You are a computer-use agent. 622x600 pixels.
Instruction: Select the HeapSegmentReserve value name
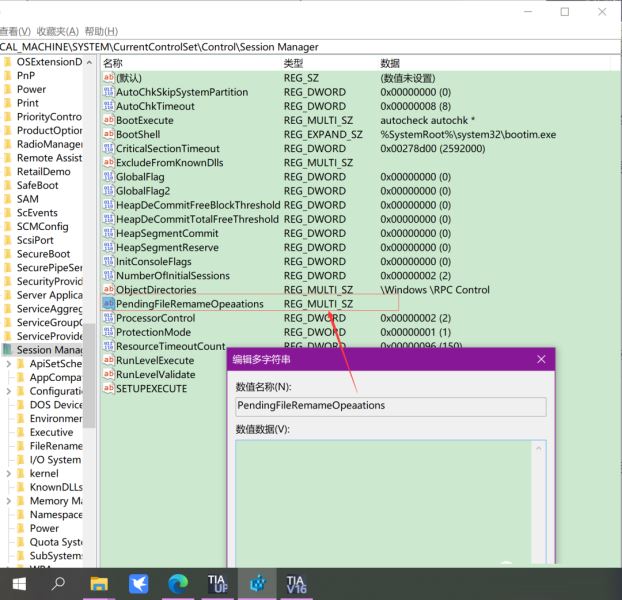tap(167, 247)
